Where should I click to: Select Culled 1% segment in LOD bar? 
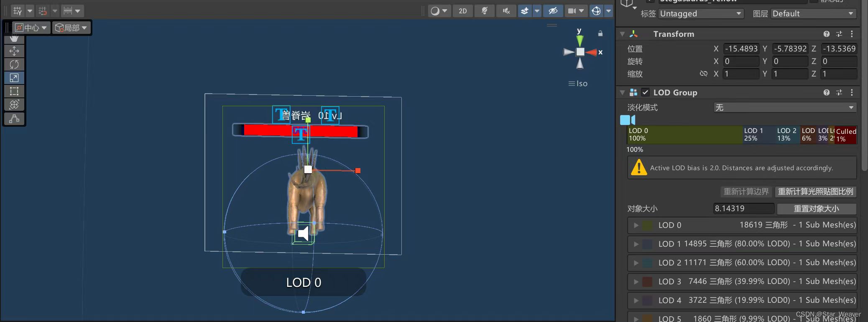pyautogui.click(x=846, y=135)
